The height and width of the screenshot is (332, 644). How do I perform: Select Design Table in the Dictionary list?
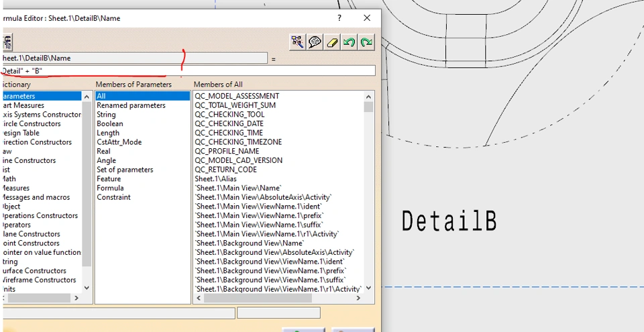21,133
